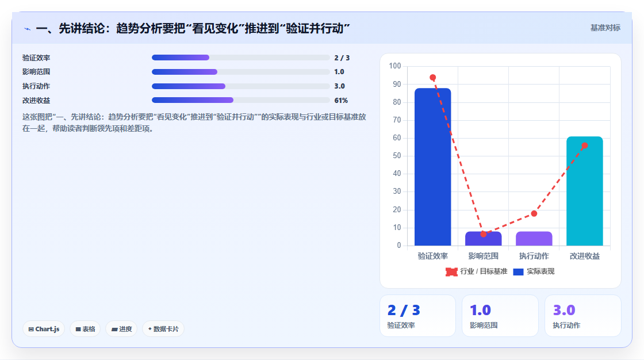Click the red benchmark point on 改进收益 bar
This screenshot has width=644, height=360.
(584, 145)
